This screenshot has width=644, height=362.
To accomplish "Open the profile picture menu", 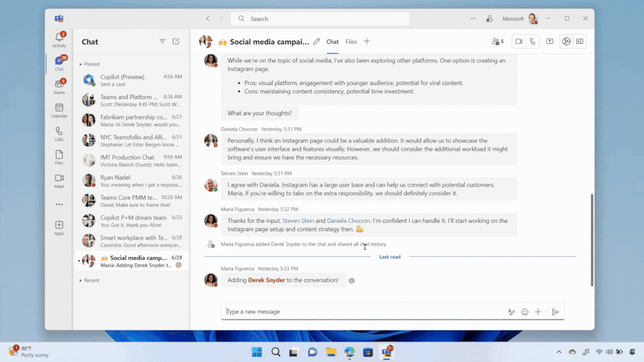I will click(x=532, y=19).
